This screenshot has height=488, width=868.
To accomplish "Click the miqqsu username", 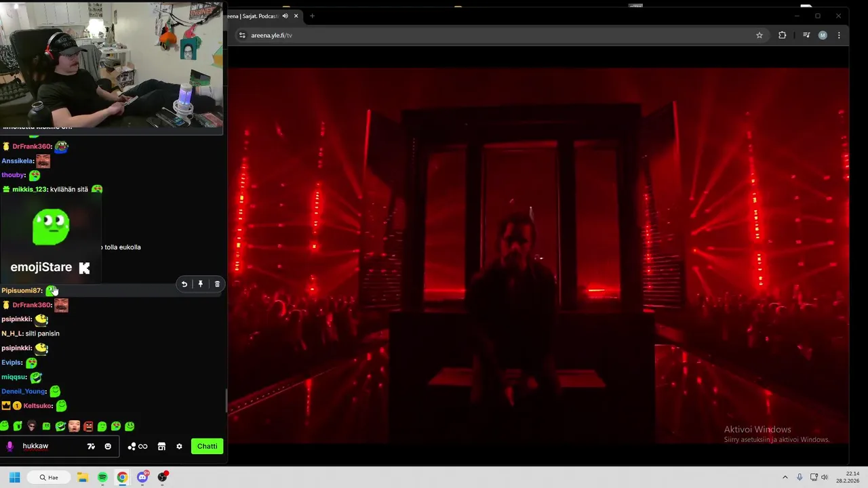I will pyautogui.click(x=14, y=377).
